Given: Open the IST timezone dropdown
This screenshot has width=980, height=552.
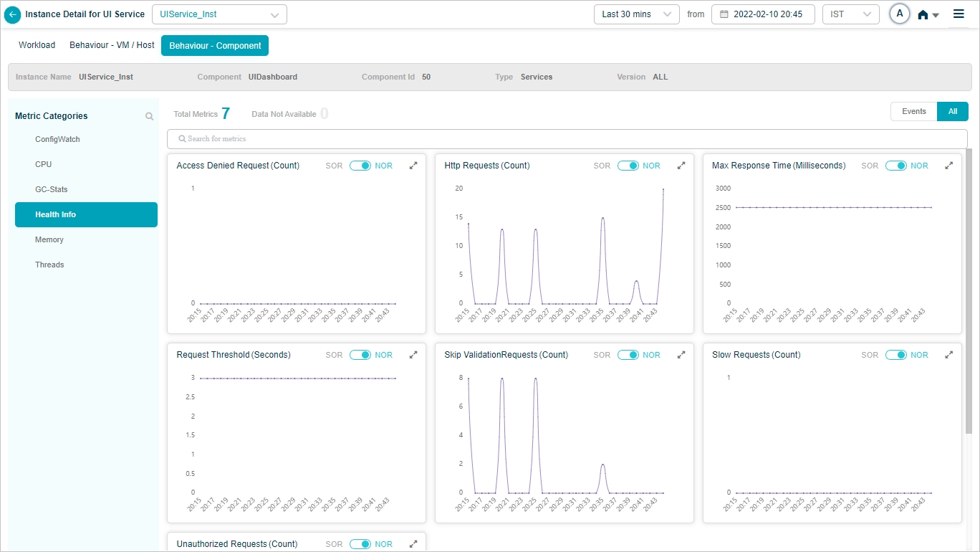Looking at the screenshot, I should [850, 14].
